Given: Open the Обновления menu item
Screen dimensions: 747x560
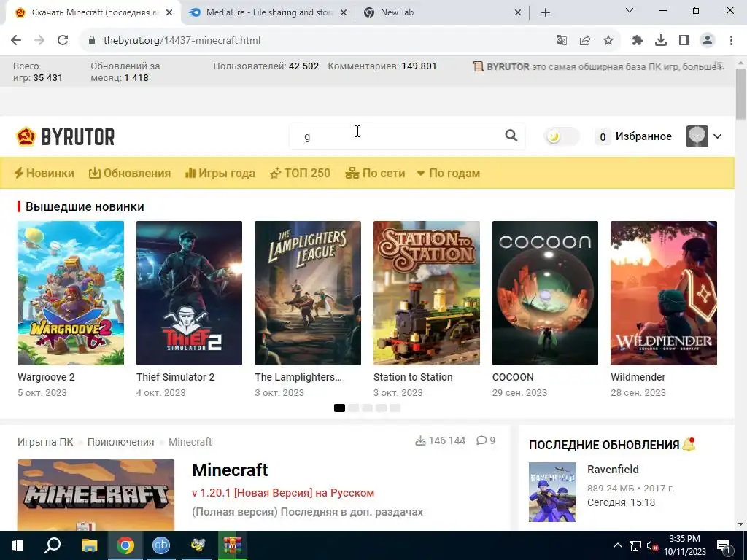Looking at the screenshot, I should (130, 173).
